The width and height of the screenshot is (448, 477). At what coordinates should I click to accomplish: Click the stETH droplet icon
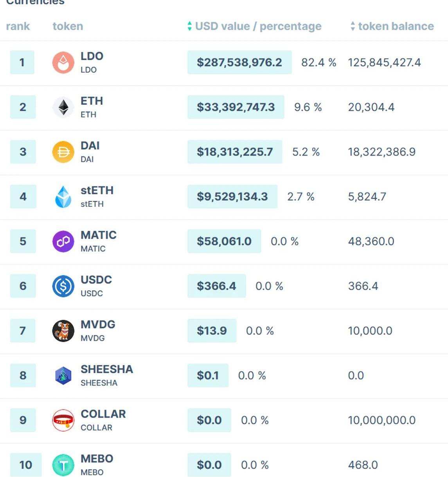click(x=63, y=197)
